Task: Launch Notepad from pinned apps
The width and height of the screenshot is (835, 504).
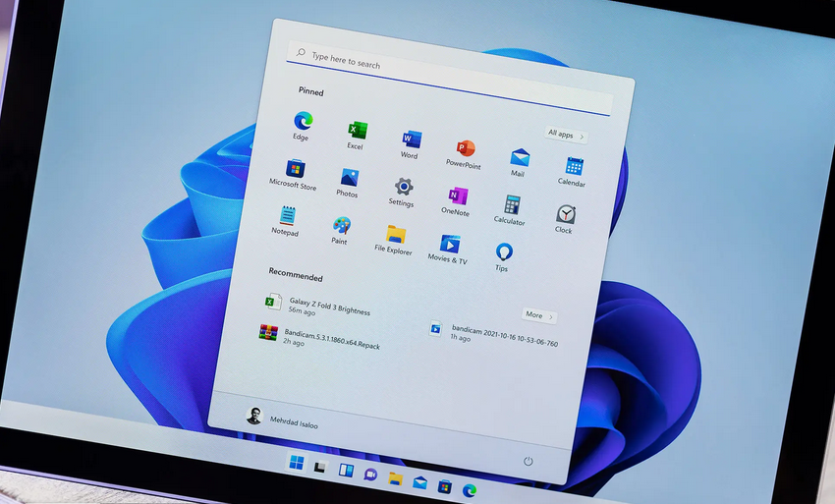Action: (286, 221)
